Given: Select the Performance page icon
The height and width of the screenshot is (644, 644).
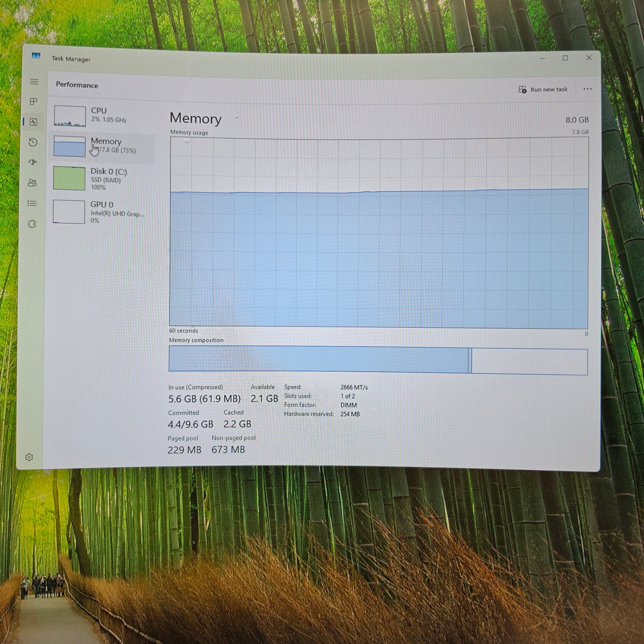Looking at the screenshot, I should 33,122.
